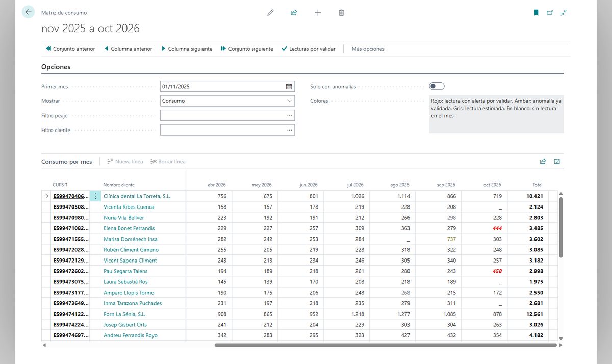Image resolution: width=612 pixels, height=364 pixels.
Task: Sort by CUPS column header
Action: coord(60,185)
